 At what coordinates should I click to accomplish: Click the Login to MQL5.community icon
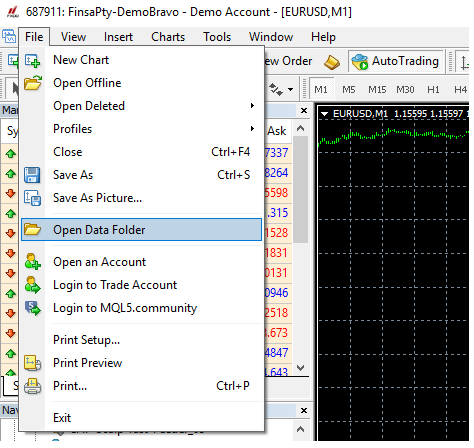(33, 308)
